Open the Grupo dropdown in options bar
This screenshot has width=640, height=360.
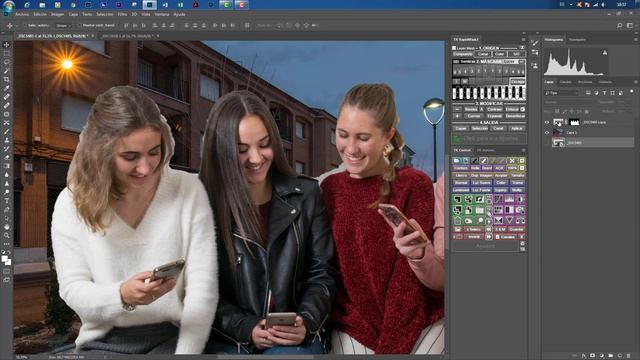(63, 25)
